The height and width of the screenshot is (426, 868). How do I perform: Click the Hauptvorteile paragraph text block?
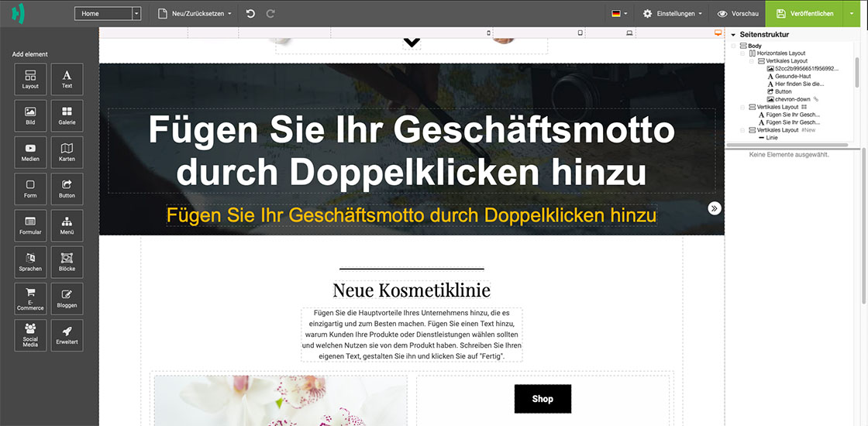(x=412, y=335)
